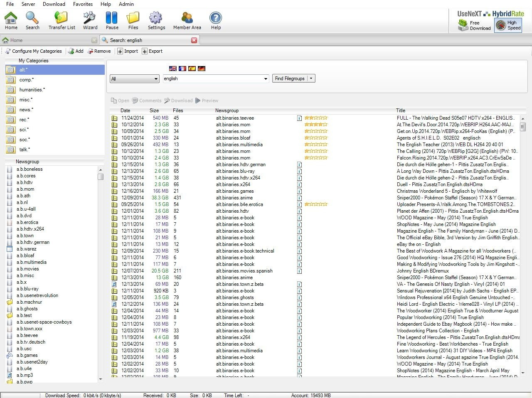Close the Search: english tab
The width and height of the screenshot is (532, 398).
click(x=194, y=40)
